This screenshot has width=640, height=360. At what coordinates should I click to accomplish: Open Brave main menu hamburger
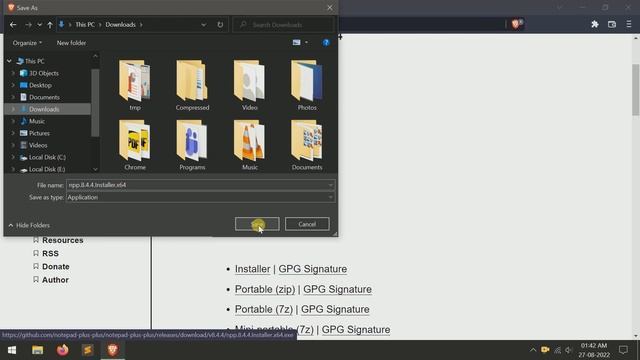[629, 24]
